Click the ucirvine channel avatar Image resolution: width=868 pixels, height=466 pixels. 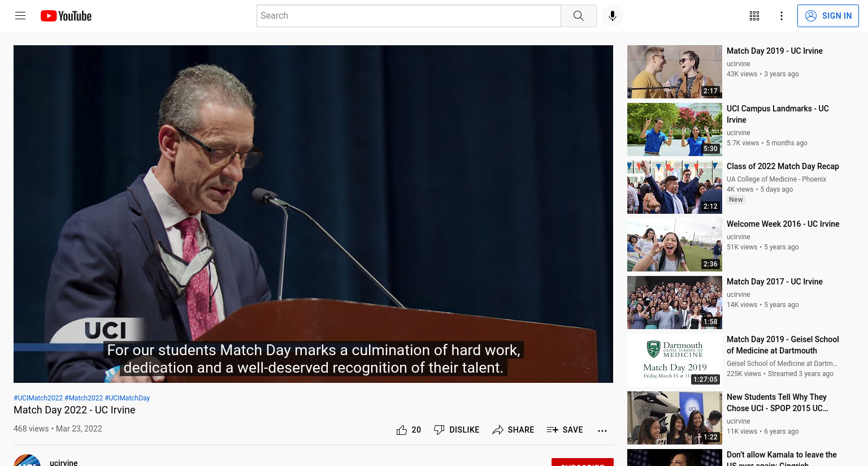[x=27, y=460]
